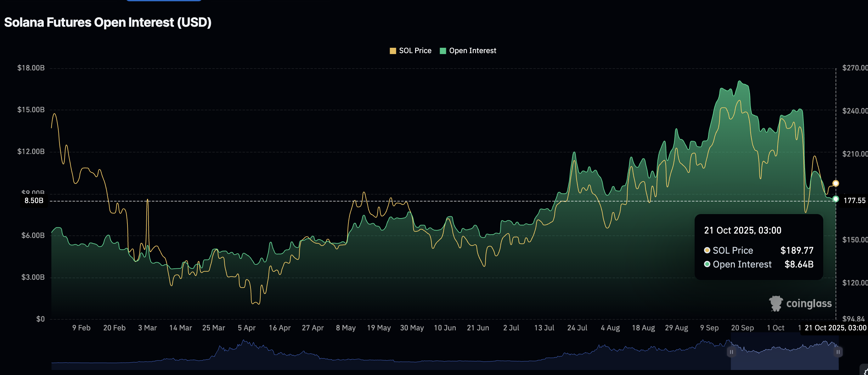Click the yellow SOL Price legend swatch
The image size is (868, 375).
[392, 51]
